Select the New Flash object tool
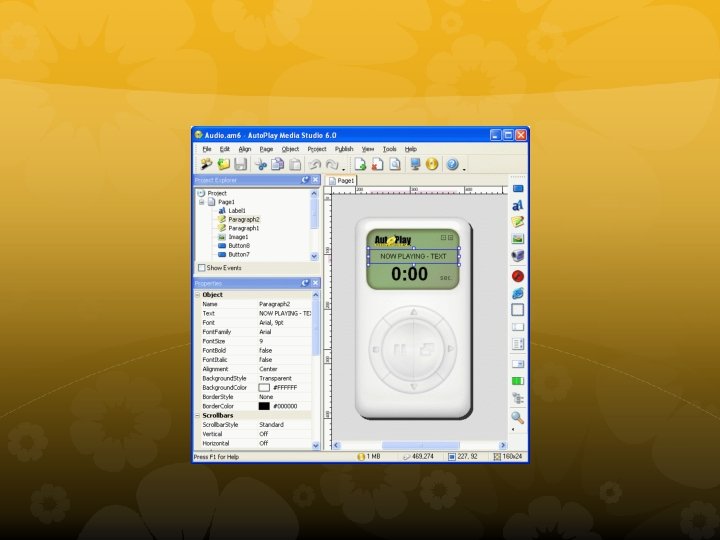Viewport: 720px width, 540px height. tap(518, 276)
